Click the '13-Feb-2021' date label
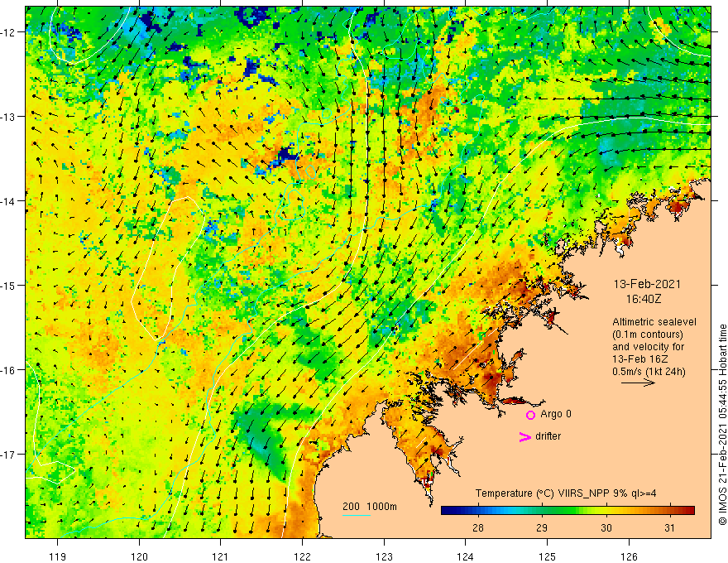 [x=647, y=284]
